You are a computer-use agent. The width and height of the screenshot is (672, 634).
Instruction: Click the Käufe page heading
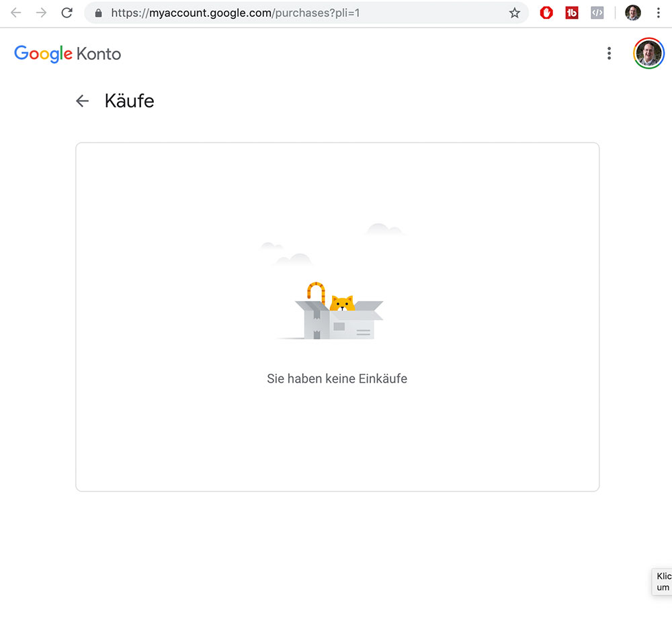click(x=129, y=101)
